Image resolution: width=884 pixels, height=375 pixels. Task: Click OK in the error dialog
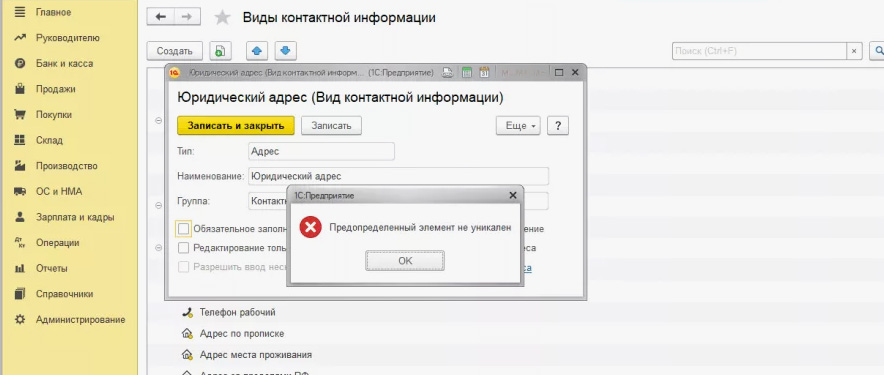click(405, 261)
